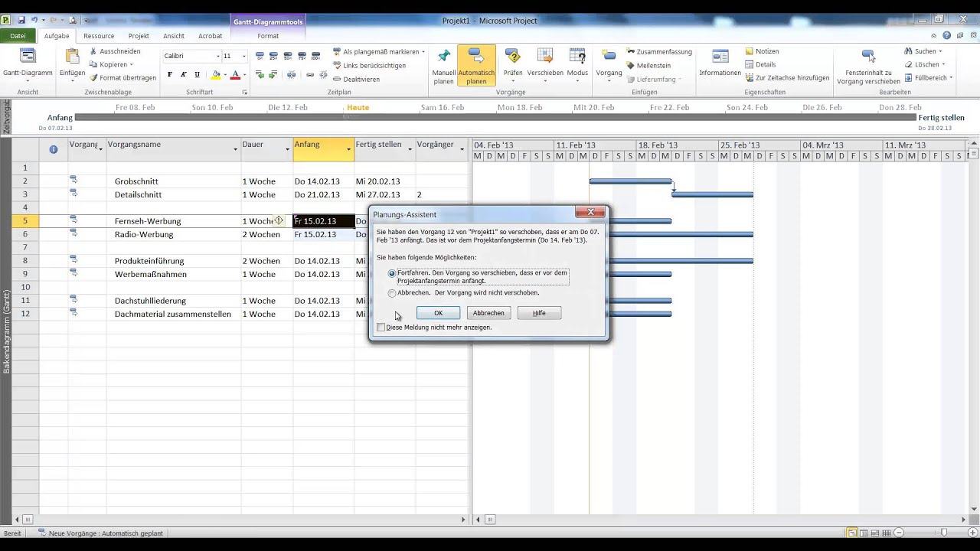This screenshot has height=551, width=980.
Task: Select Manuell planen pin
Action: tap(444, 67)
